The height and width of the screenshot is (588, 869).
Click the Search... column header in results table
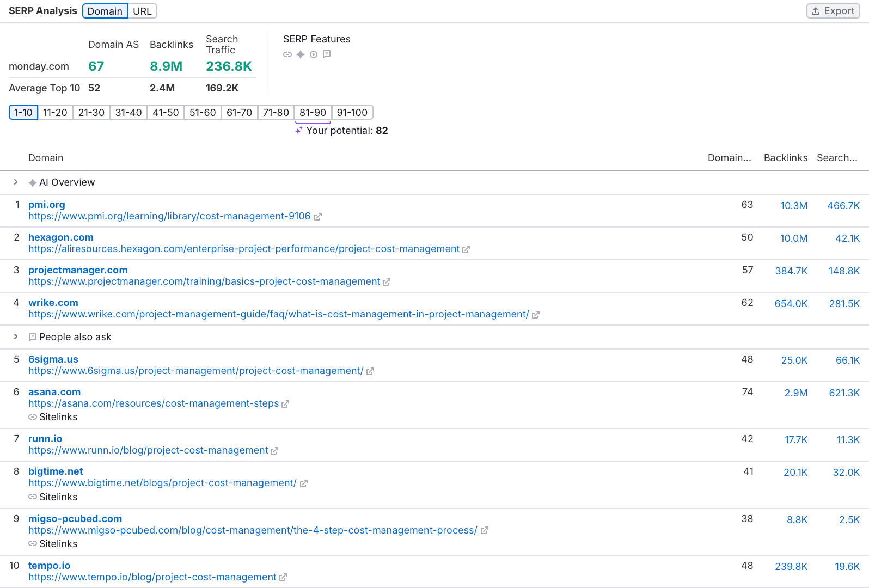[x=837, y=158]
